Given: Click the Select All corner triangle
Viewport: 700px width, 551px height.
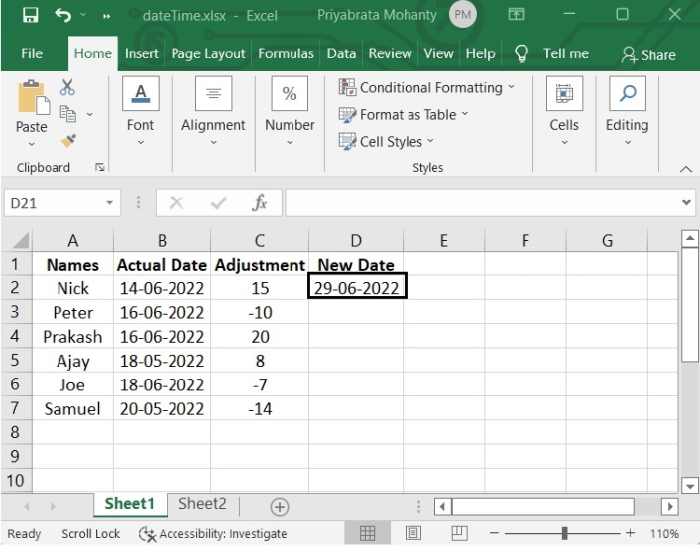Looking at the screenshot, I should tap(21, 240).
